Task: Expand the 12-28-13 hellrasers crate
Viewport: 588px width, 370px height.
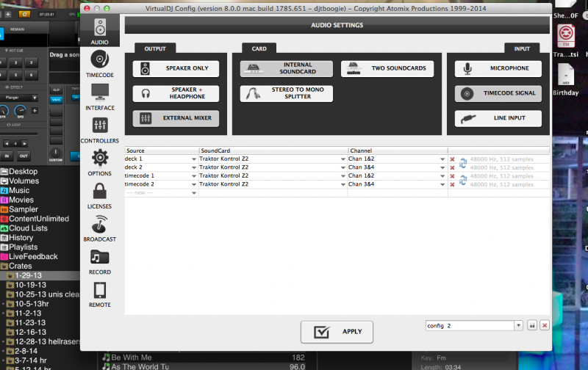Action: coord(3,341)
